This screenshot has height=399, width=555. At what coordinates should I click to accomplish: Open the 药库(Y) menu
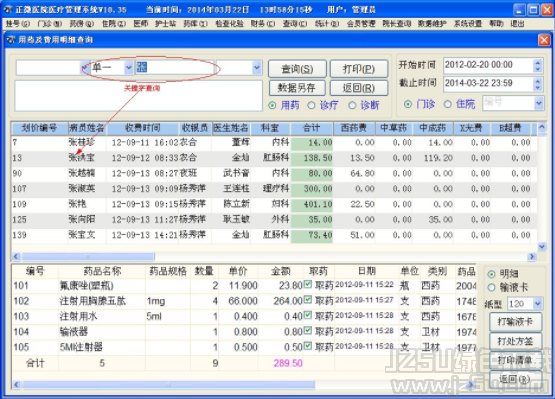[195, 24]
